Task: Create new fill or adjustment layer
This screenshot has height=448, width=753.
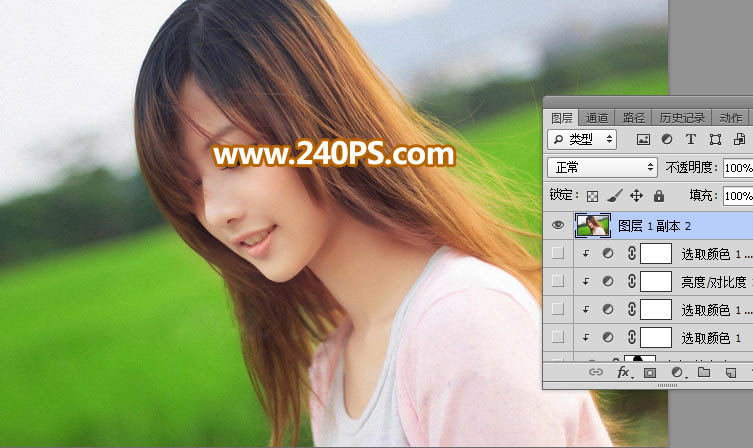Action: (677, 372)
